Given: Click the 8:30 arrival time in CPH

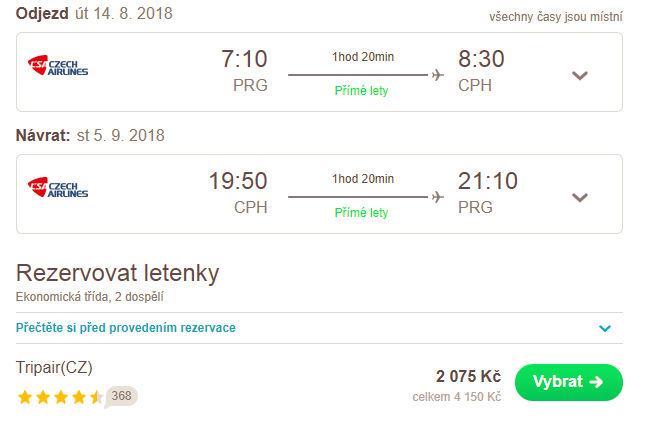Looking at the screenshot, I should point(481,60).
